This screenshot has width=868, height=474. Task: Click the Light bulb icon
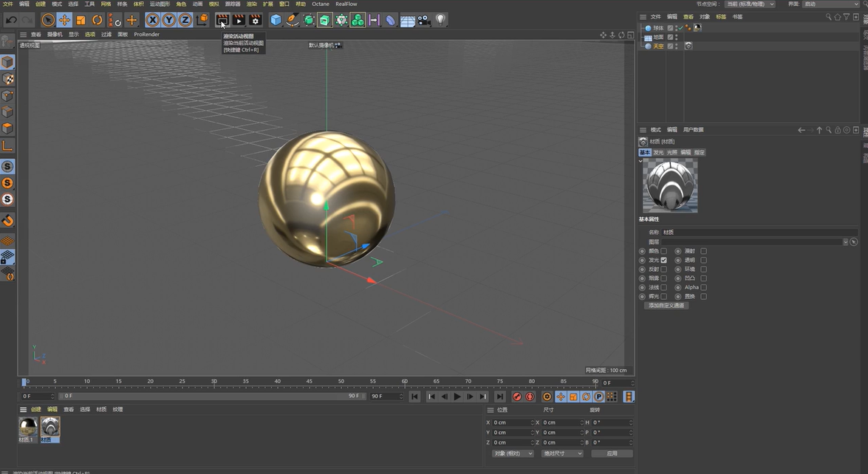[440, 21]
